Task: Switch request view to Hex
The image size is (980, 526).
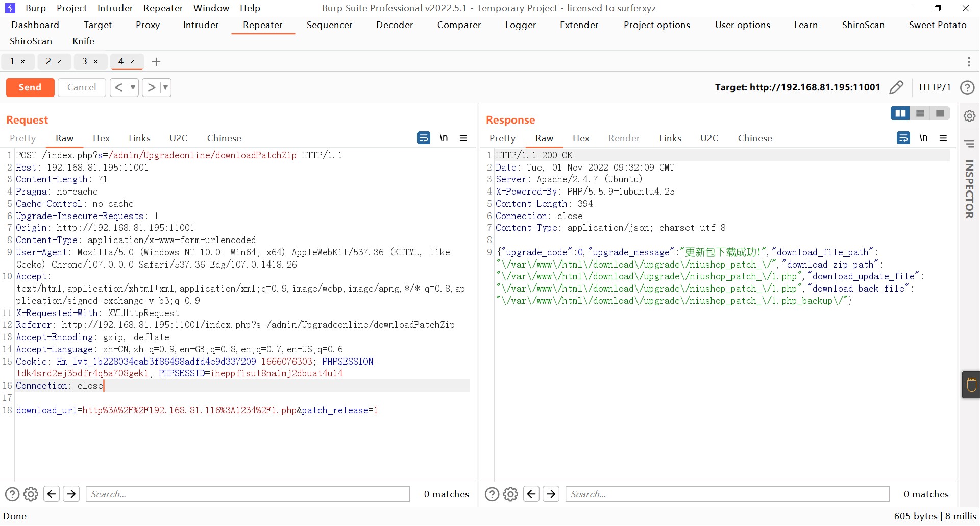Action: 101,138
